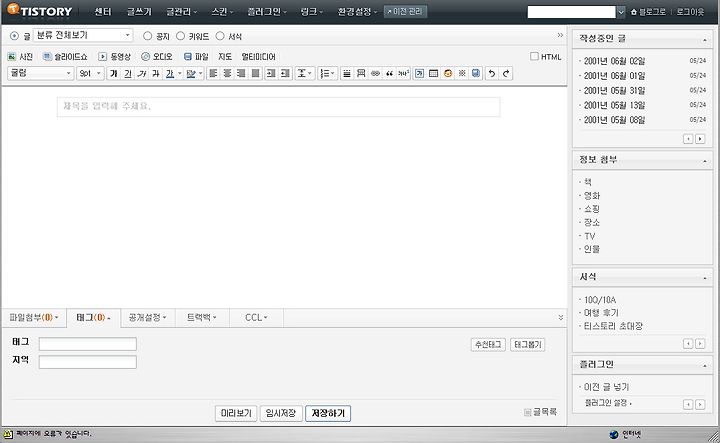This screenshot has width=720, height=443.
Task: Click the 태그 tag input field
Action: coord(88,344)
